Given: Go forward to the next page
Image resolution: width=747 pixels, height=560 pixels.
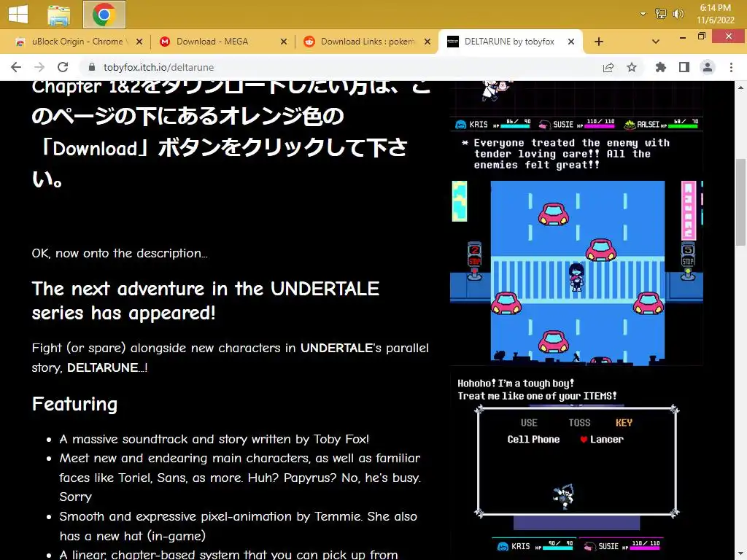Looking at the screenshot, I should click(39, 67).
